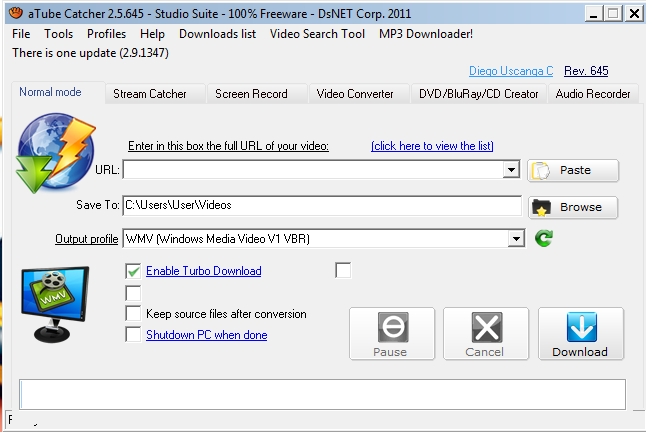The image size is (646, 432).
Task: Click 'click here to view the list' link
Action: (x=432, y=146)
